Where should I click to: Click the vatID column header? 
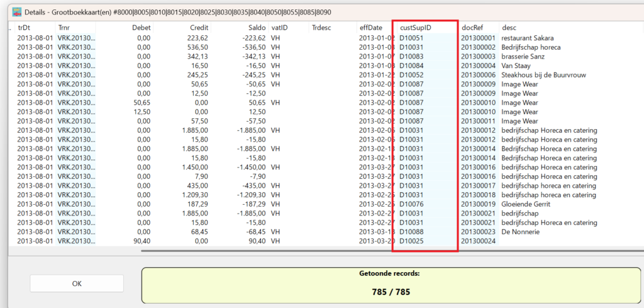(x=280, y=28)
